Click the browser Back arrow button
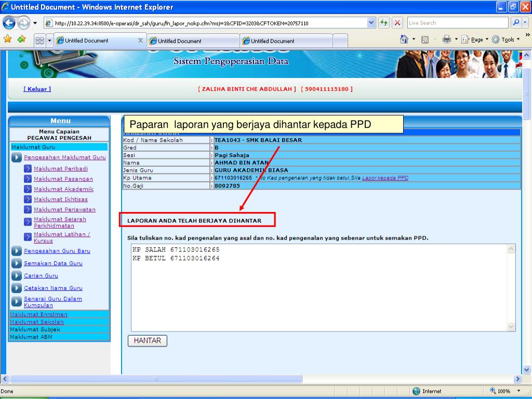This screenshot has width=532, height=399. (9, 23)
